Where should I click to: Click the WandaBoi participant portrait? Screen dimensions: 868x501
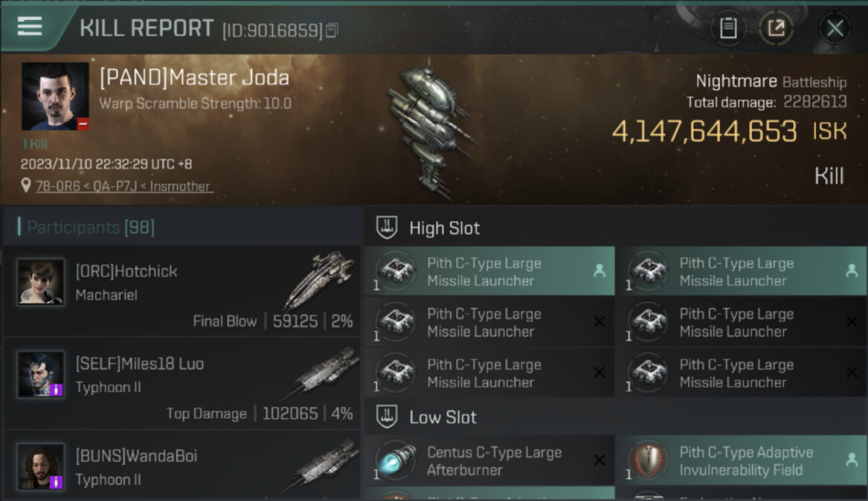pos(41,466)
